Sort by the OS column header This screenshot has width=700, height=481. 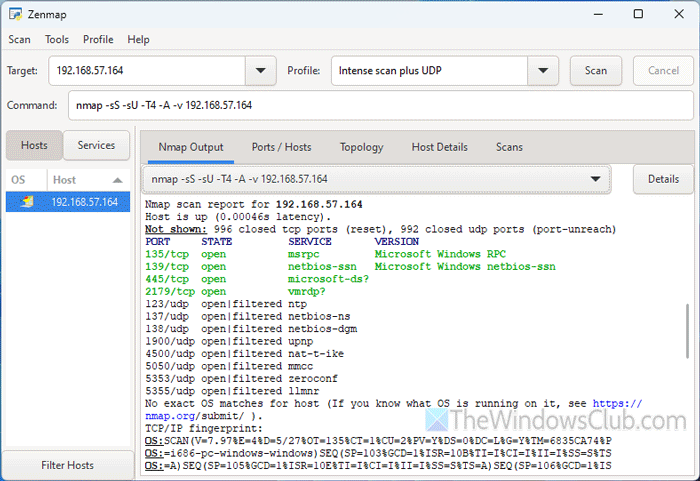coord(26,180)
